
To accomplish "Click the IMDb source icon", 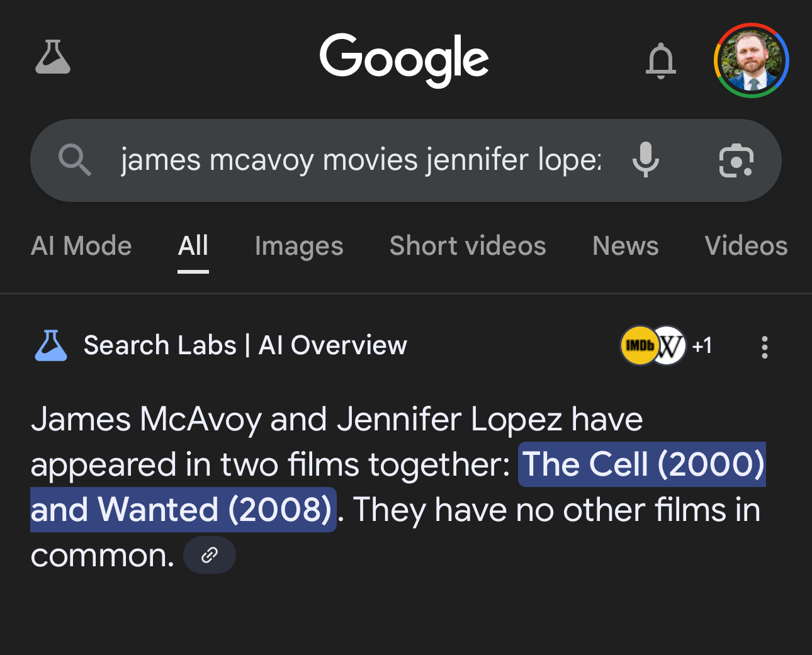I will click(x=638, y=345).
